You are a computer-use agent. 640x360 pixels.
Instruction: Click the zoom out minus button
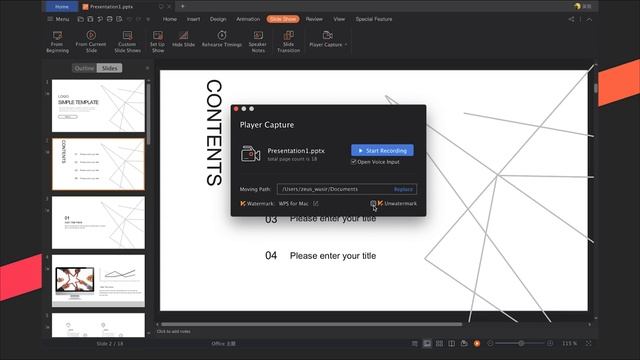(x=490, y=344)
